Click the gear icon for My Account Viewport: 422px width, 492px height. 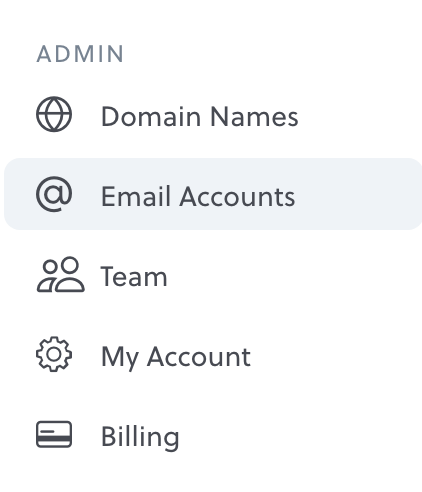(x=54, y=354)
